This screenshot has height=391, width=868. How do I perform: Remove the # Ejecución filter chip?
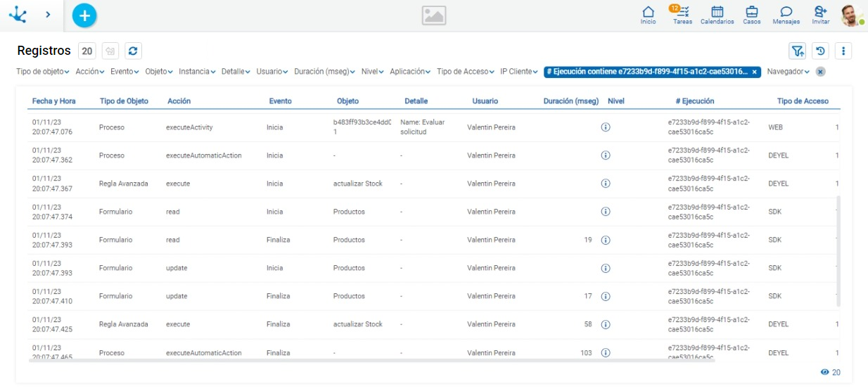click(754, 72)
